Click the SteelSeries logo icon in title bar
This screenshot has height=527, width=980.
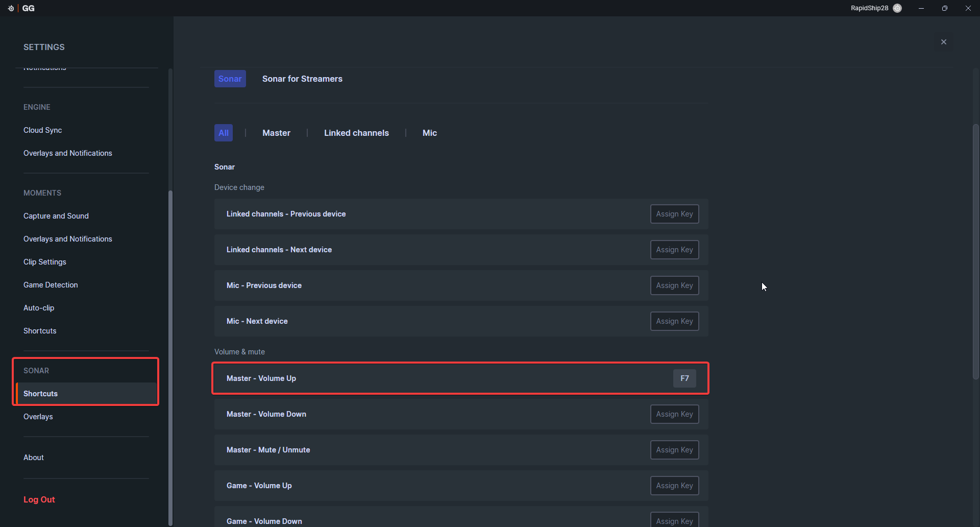(x=11, y=8)
